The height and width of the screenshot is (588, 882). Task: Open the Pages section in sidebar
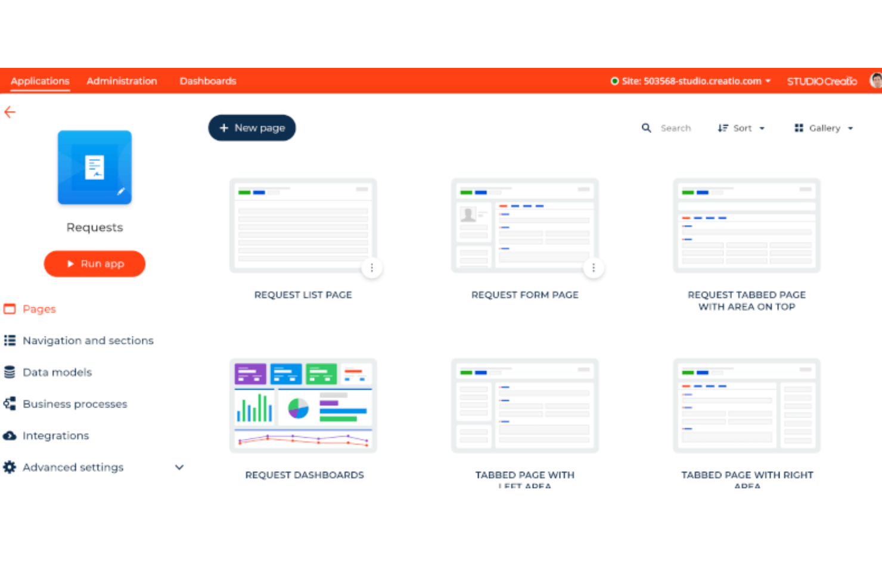pos(39,309)
